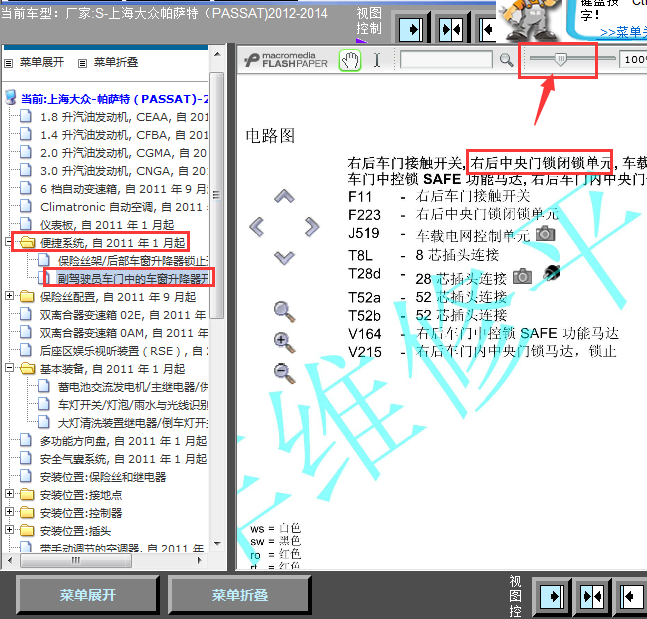Click the FlashPaper search magnifier icon
The image size is (647, 619).
point(506,60)
